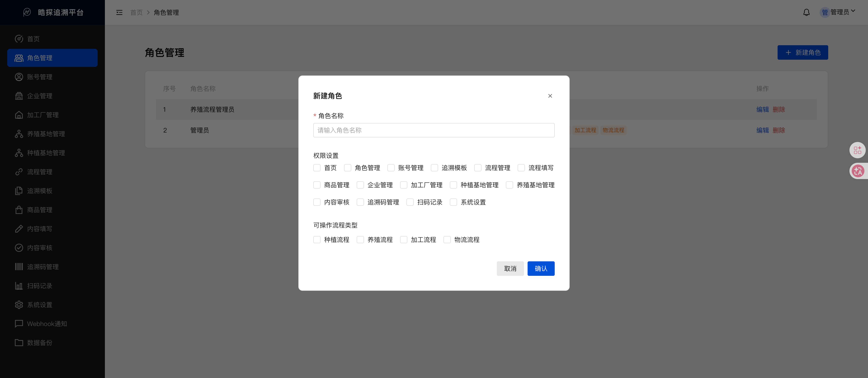The image size is (868, 378).
Task: Close the 新建角色 dialog with the X
Action: point(550,96)
